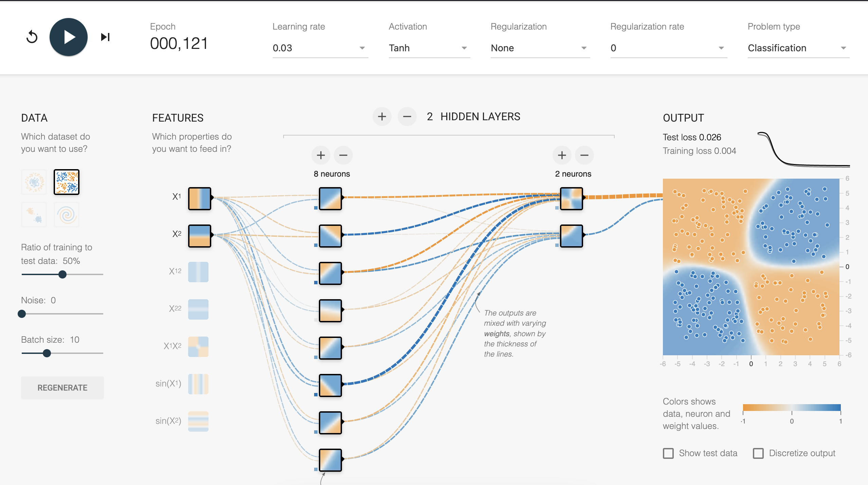This screenshot has width=868, height=485.
Task: Remove neuron from the 2 neurons layer
Action: [584, 156]
